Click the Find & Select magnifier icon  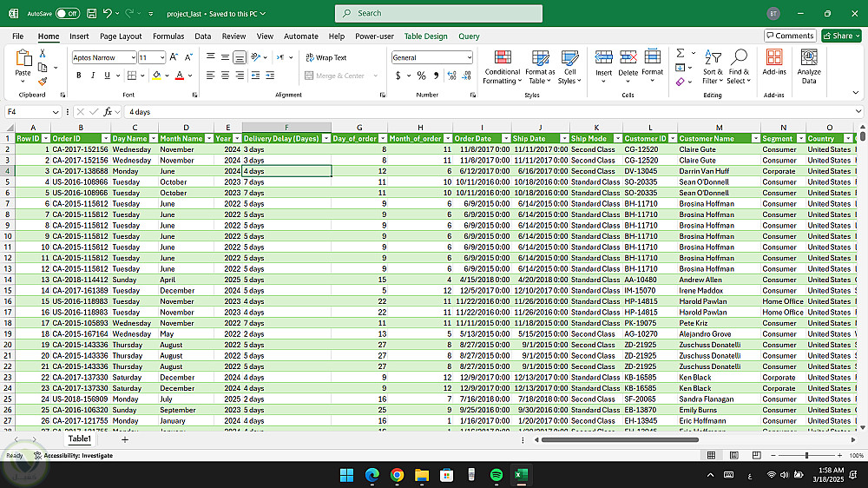click(x=739, y=56)
